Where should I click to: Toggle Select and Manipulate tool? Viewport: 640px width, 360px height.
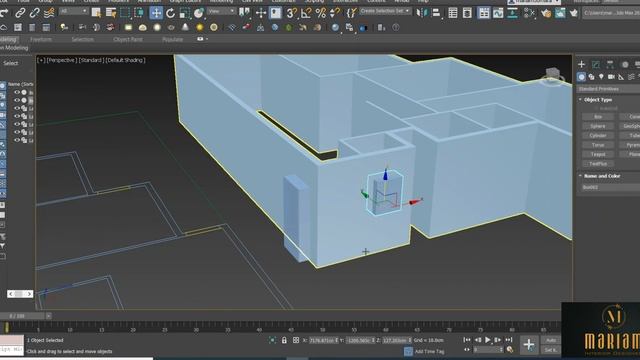[x=261, y=13]
